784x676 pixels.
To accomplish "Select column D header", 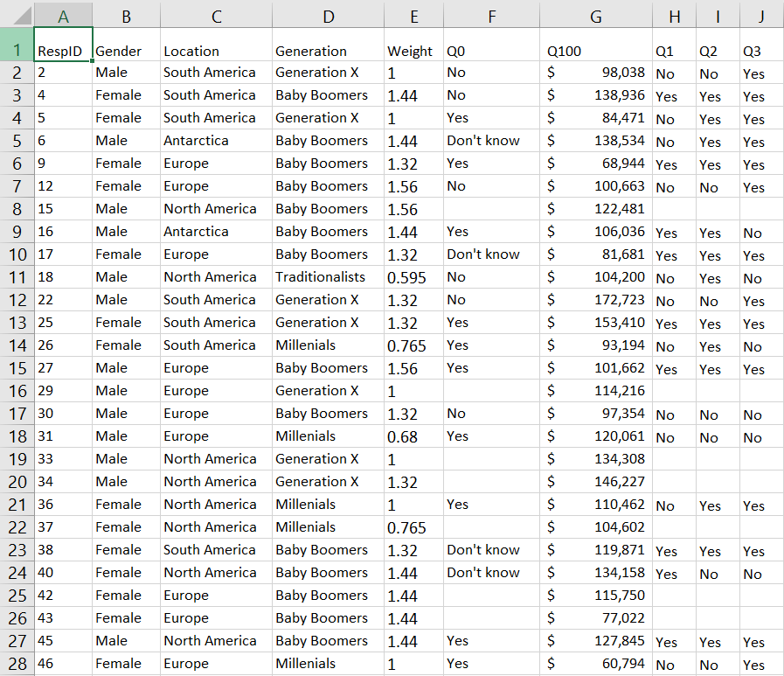I will coord(328,16).
